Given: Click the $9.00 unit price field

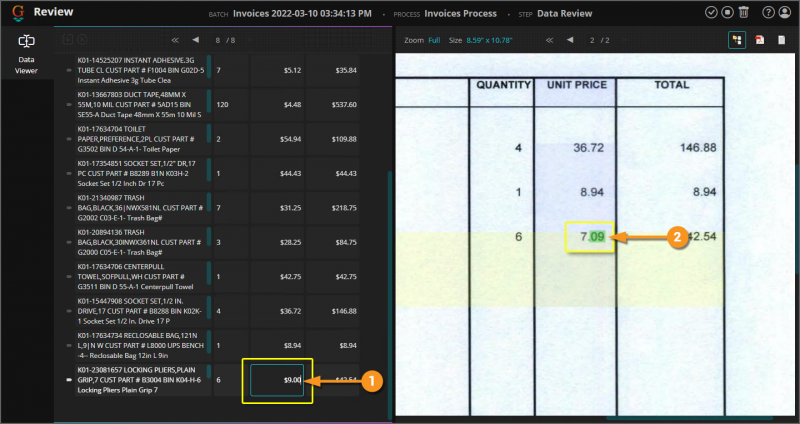Looking at the screenshot, I should [277, 380].
